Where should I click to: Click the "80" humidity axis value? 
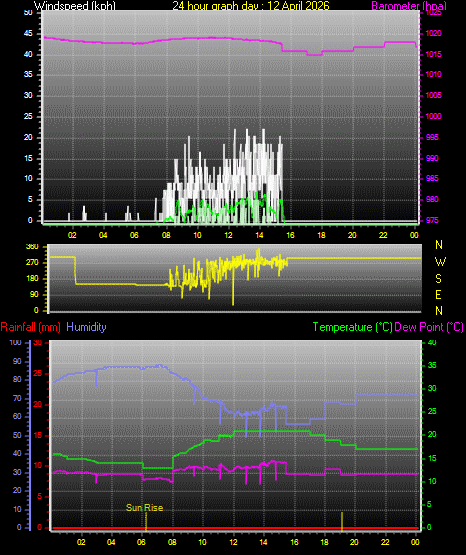(17, 379)
